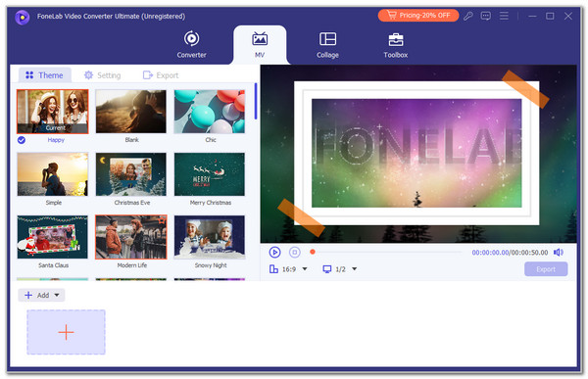
Task: Click the playback progress slider handle
Action: click(313, 252)
